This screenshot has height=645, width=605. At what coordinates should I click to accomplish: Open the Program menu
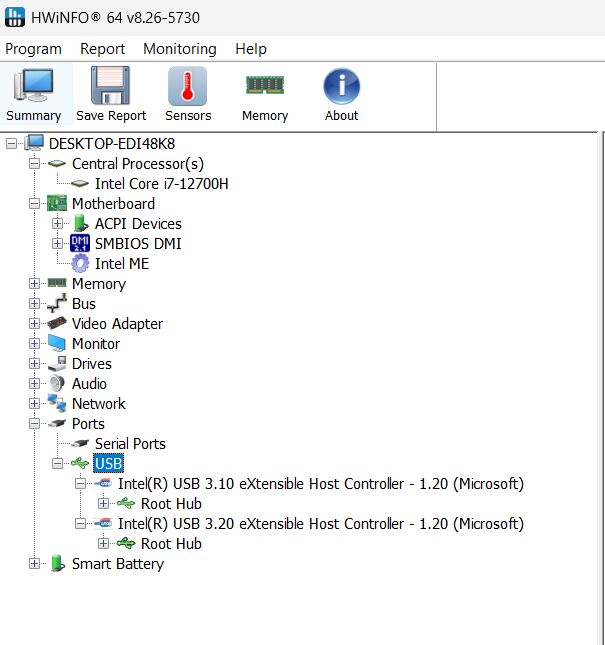click(x=33, y=49)
